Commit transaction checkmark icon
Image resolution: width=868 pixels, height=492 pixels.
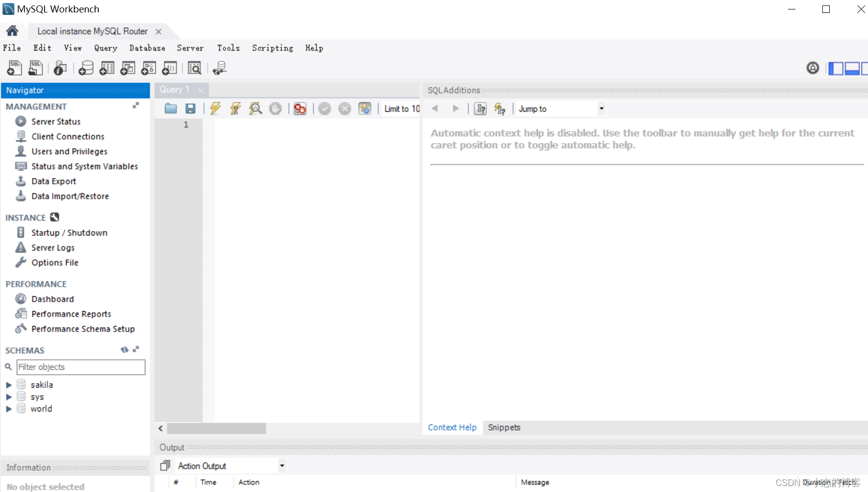coord(325,108)
